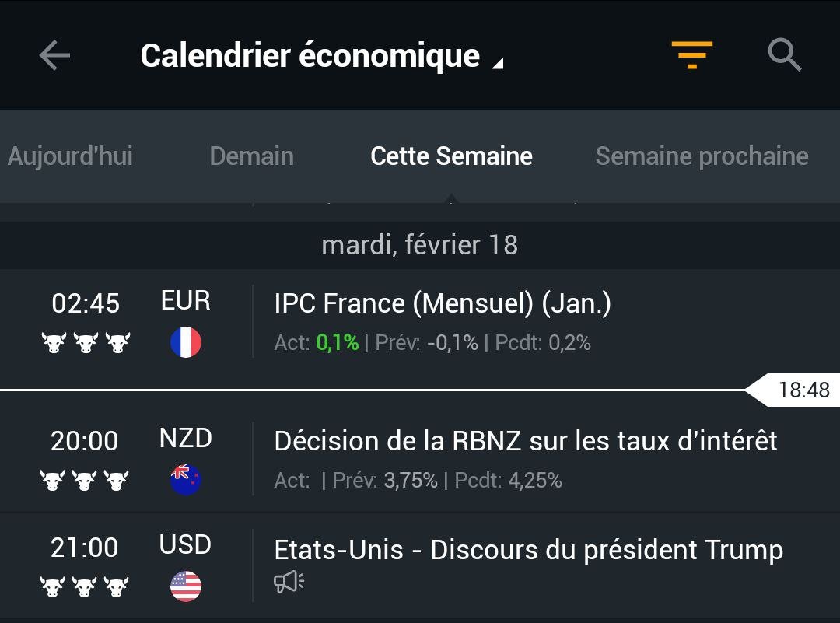Screen dimensions: 840x623
Task: Open the orange filter icon
Action: pyautogui.click(x=692, y=54)
